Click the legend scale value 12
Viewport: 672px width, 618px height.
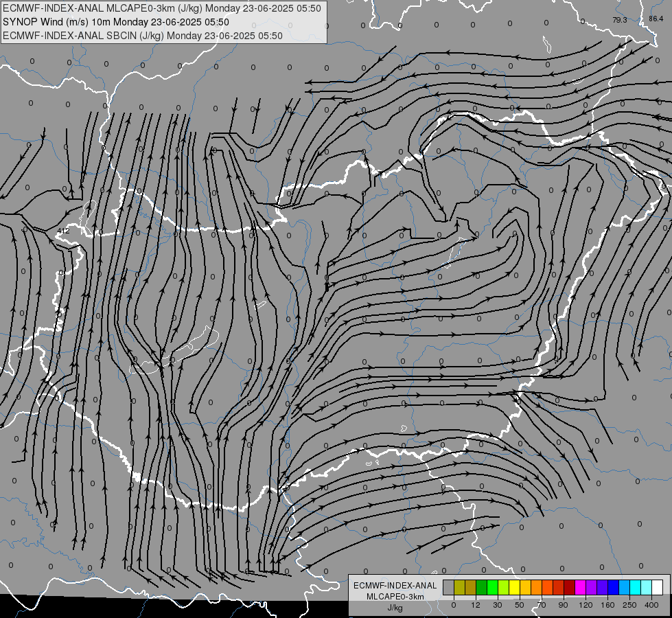pos(476,605)
